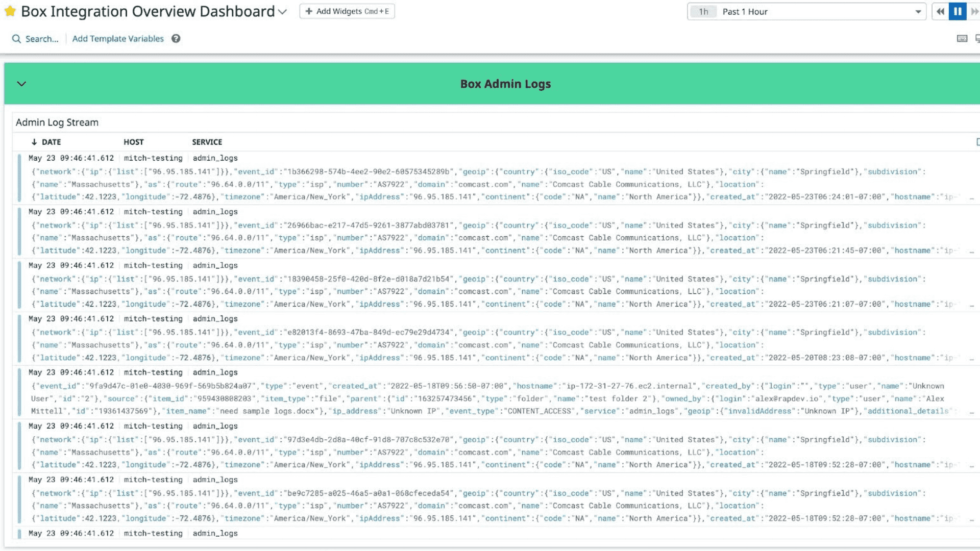Open log with event_id e82013f4-8693-47ba

tap(495, 339)
